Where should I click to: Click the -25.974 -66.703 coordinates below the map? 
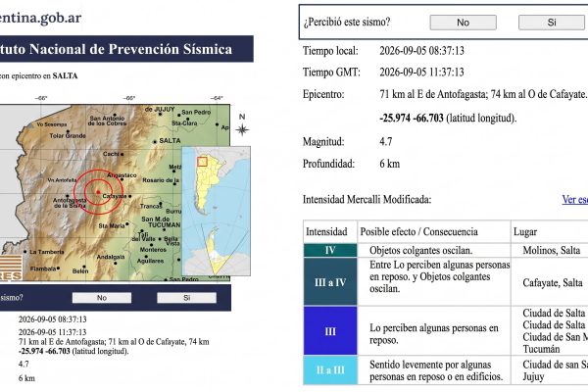point(44,352)
